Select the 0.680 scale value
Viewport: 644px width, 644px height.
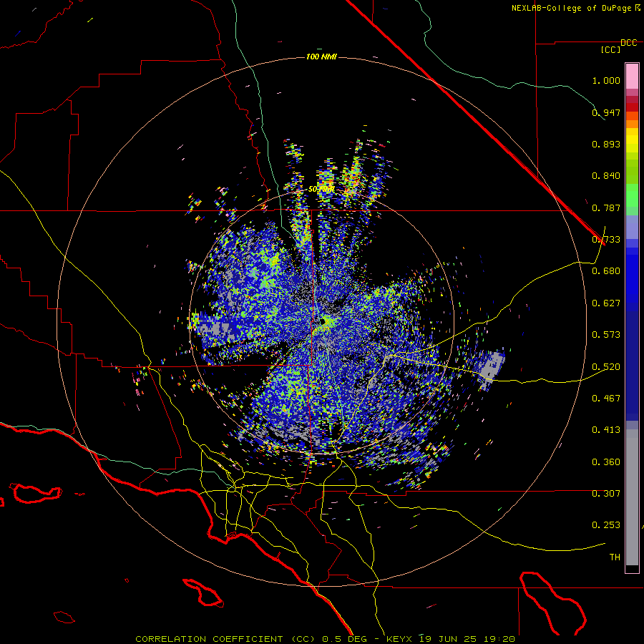(606, 271)
